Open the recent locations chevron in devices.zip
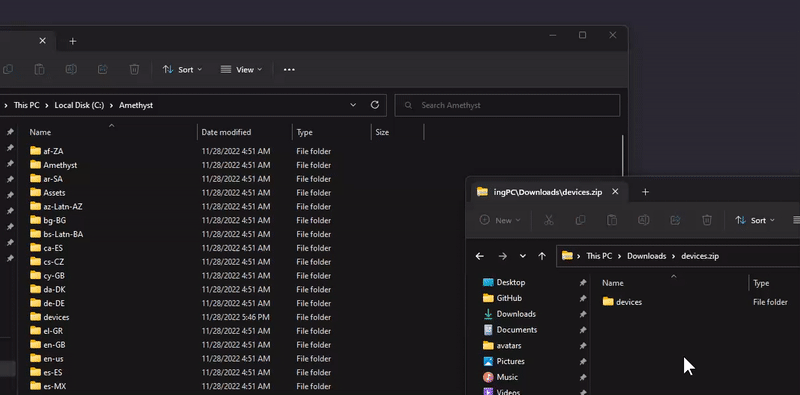 (522, 256)
